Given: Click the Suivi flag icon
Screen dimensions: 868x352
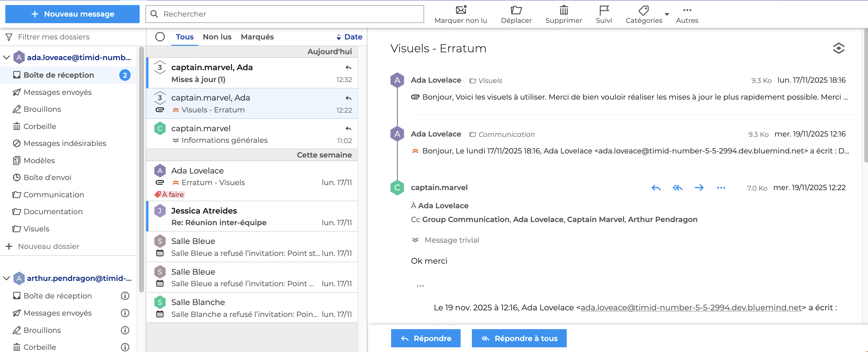Looking at the screenshot, I should click(603, 10).
